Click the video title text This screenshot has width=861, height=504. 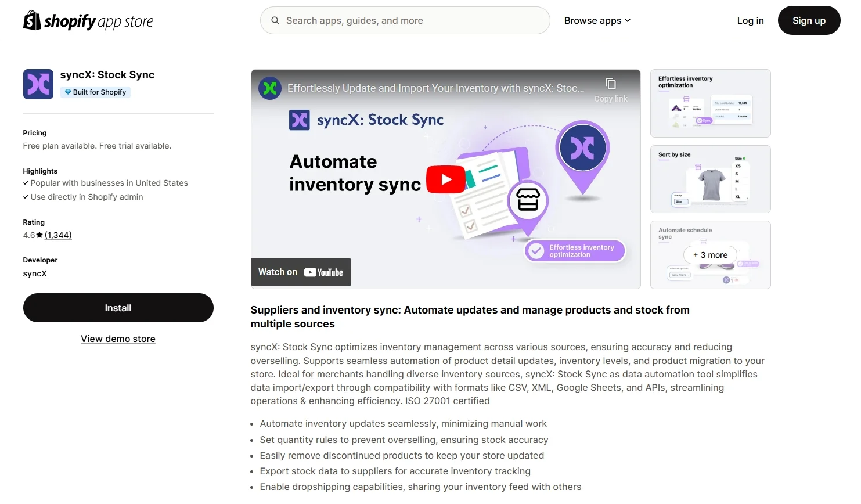(x=436, y=88)
